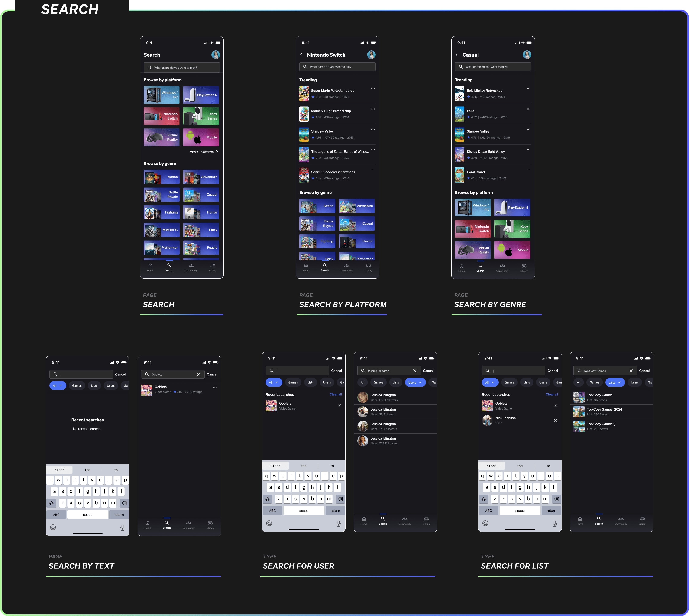Open Adventure genre tile on Nintendo Switch screen

(357, 206)
